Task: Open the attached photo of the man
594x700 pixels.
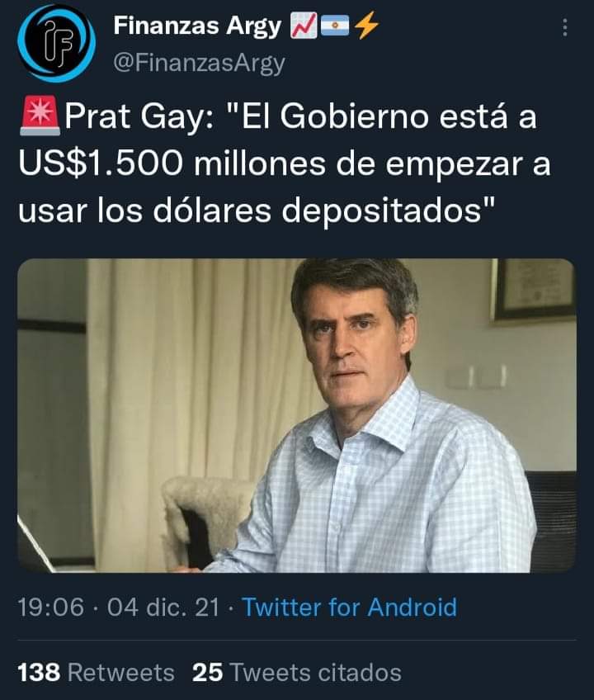Action: coord(297,415)
